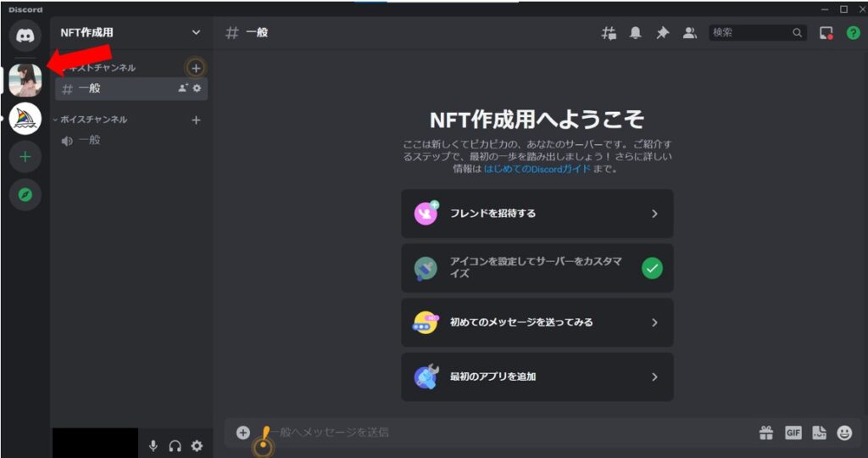Viewport: 868px width, 458px height.
Task: Click 最初のアプリを追加 card
Action: coord(537,377)
